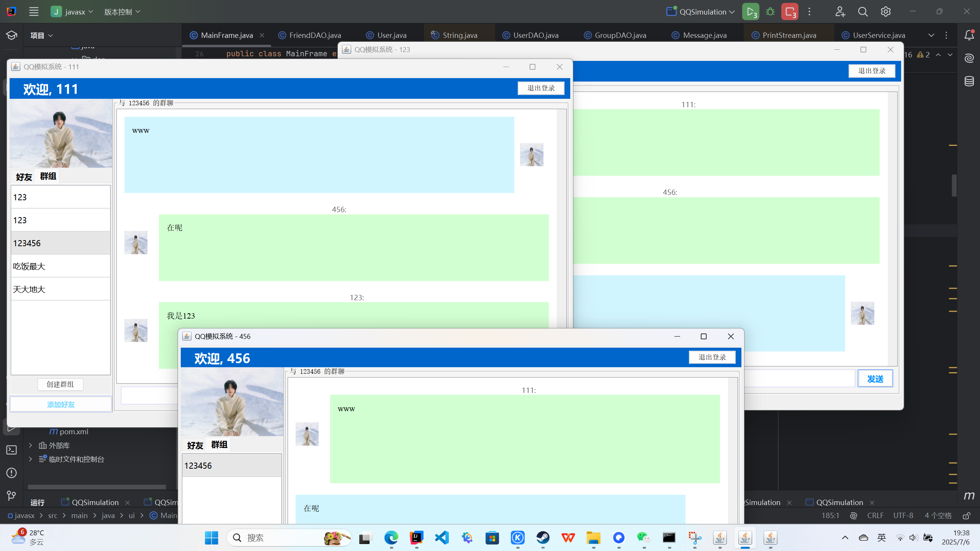Open the Git version control tool icon
The image size is (980, 551).
pyautogui.click(x=11, y=496)
